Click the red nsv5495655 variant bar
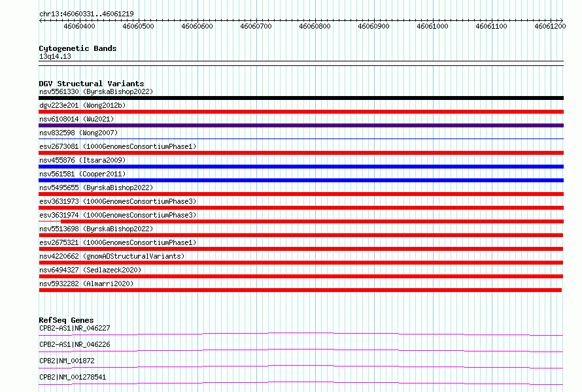 point(301,194)
